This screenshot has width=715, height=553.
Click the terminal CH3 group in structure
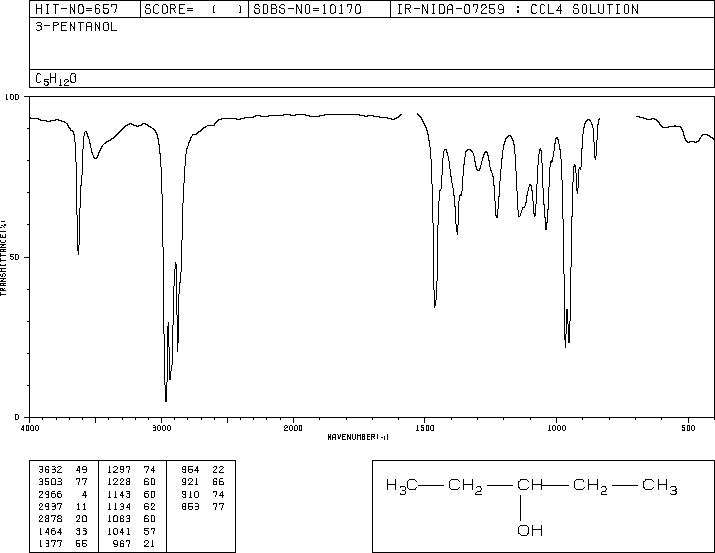[660, 486]
